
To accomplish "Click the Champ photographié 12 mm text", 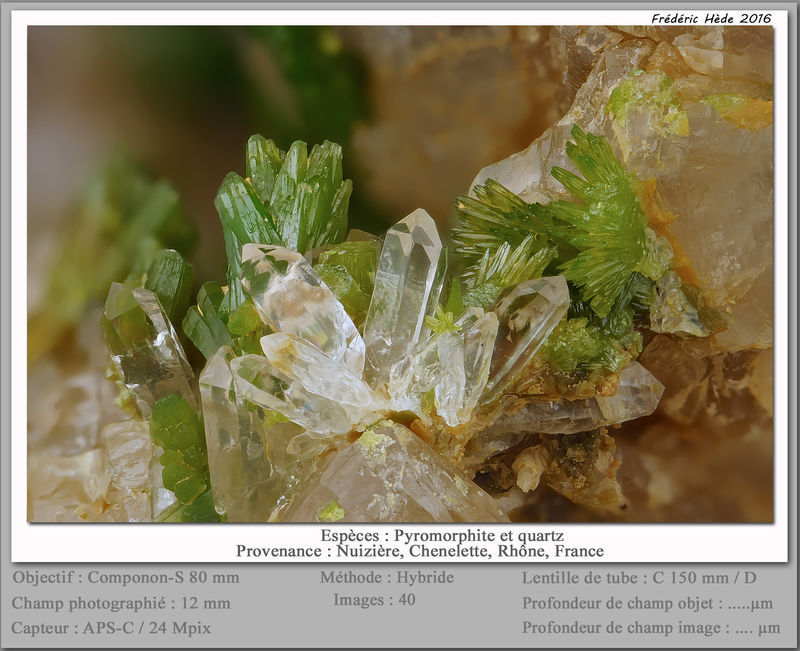I will [121, 603].
